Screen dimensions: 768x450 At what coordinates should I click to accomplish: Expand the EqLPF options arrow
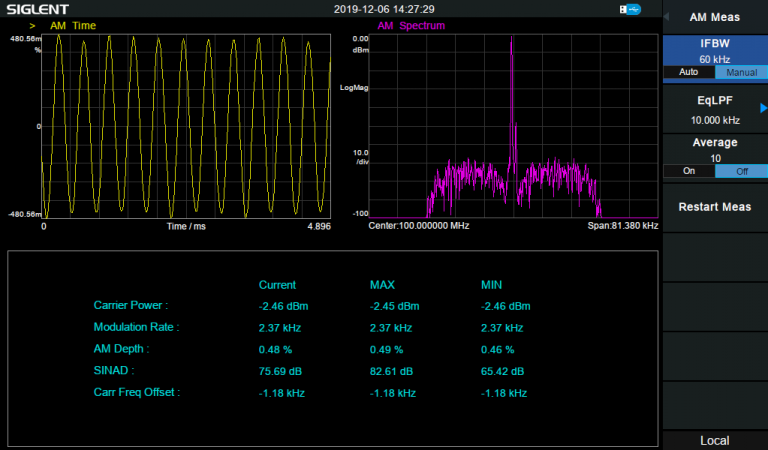coord(762,108)
